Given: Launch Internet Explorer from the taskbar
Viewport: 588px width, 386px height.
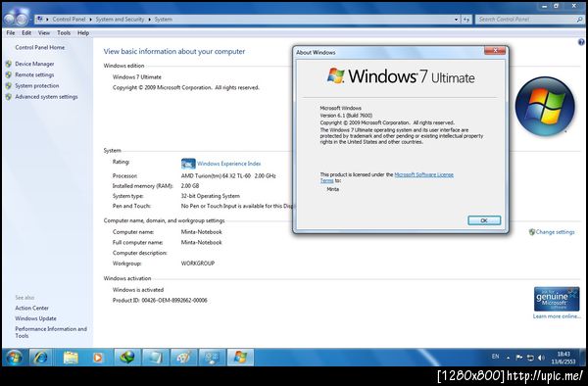Looking at the screenshot, I should (40, 358).
